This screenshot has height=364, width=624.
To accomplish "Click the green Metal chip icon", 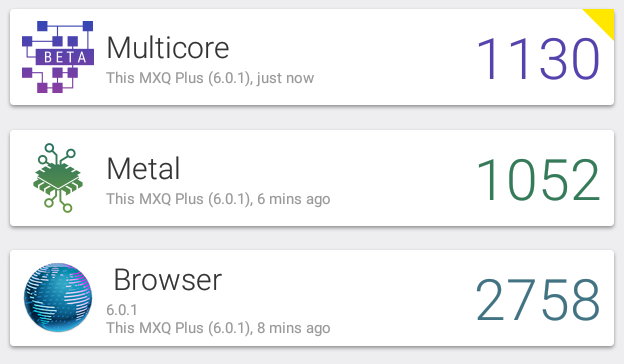I will [58, 178].
